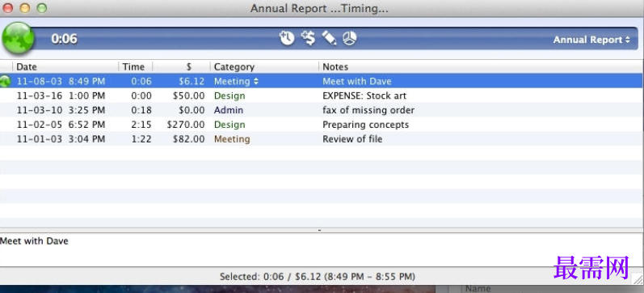Click the 0:00 time cell

141,96
